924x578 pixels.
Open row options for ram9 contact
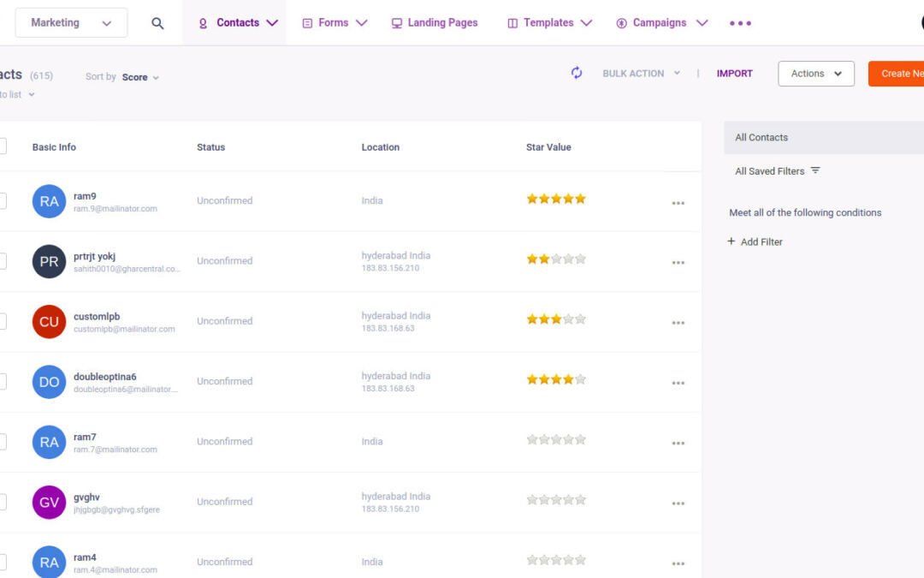678,203
